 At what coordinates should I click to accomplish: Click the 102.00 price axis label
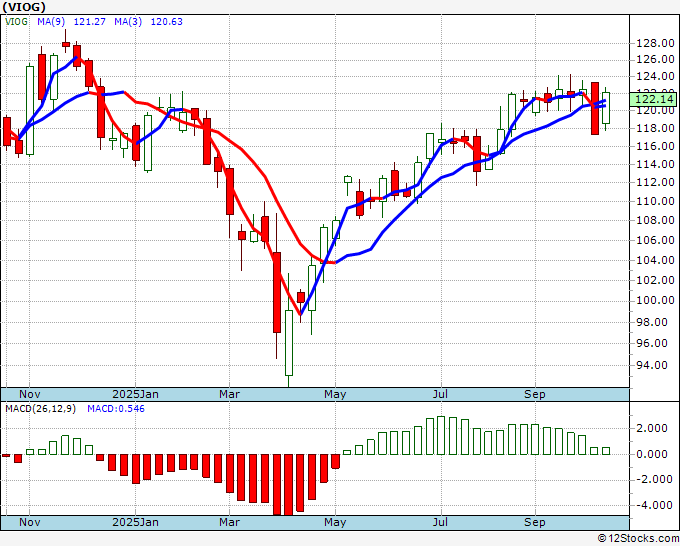(x=655, y=280)
